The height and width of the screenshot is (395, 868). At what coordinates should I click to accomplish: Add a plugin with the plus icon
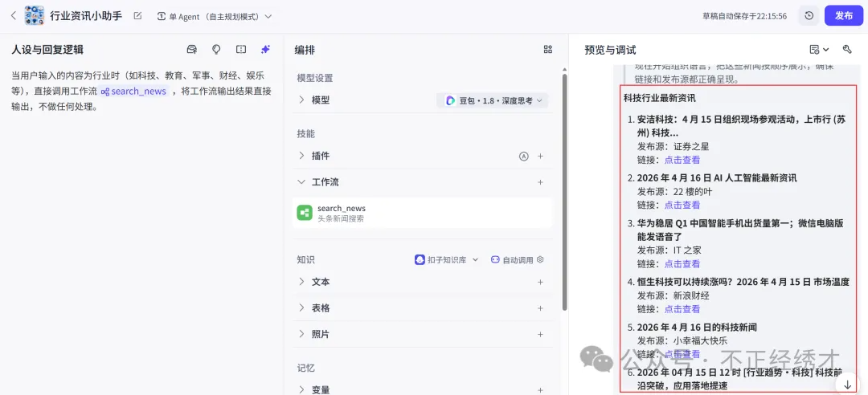point(541,156)
